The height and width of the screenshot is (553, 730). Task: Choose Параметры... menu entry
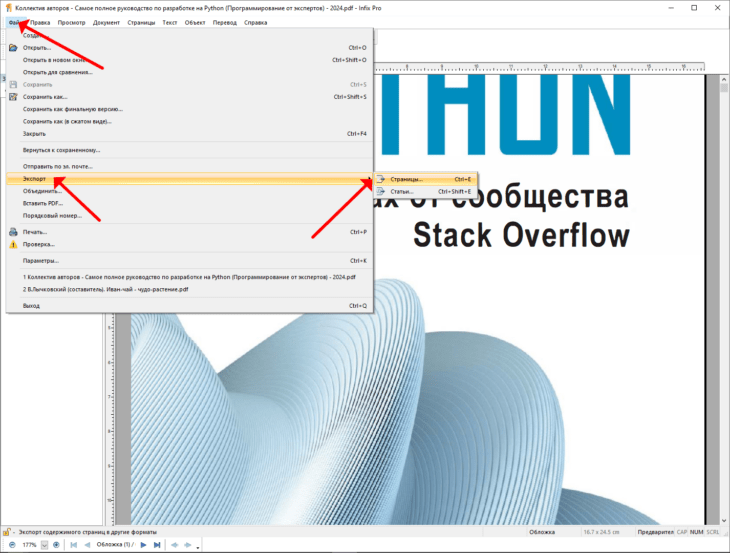189,261
